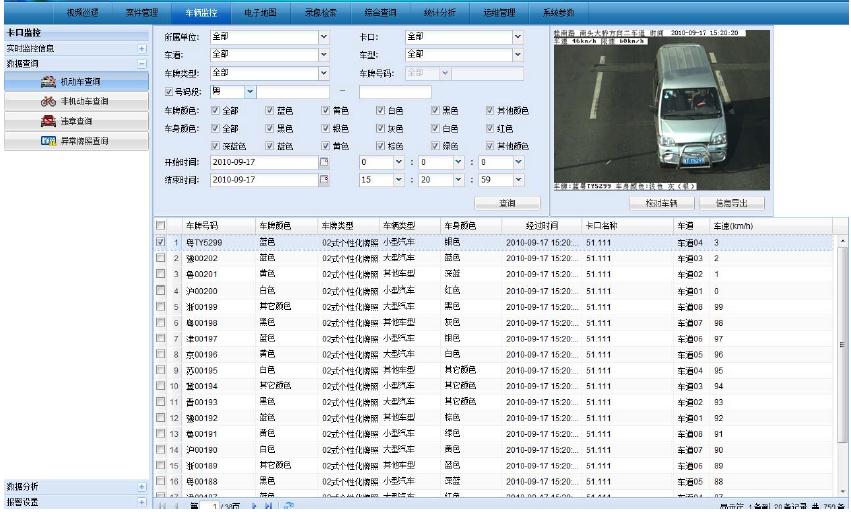Open the 视频巡逻 top menu tab
Viewport: 851px width, 512px height.
[x=82, y=12]
